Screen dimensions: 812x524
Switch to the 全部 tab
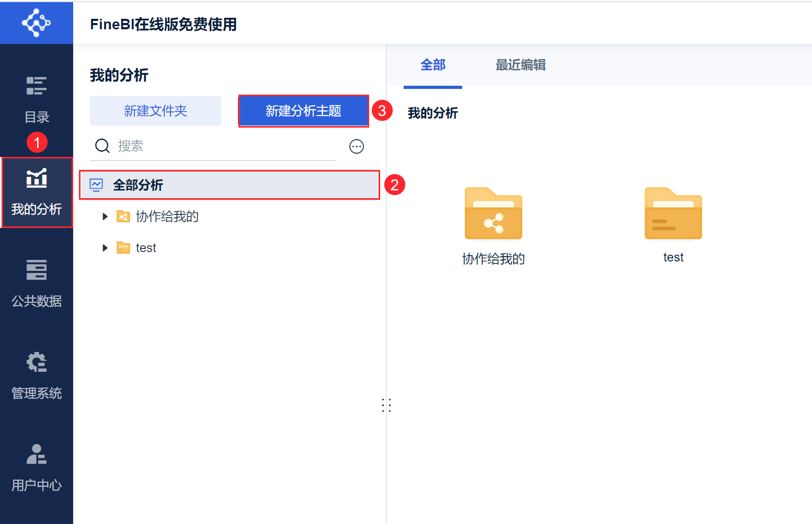433,65
